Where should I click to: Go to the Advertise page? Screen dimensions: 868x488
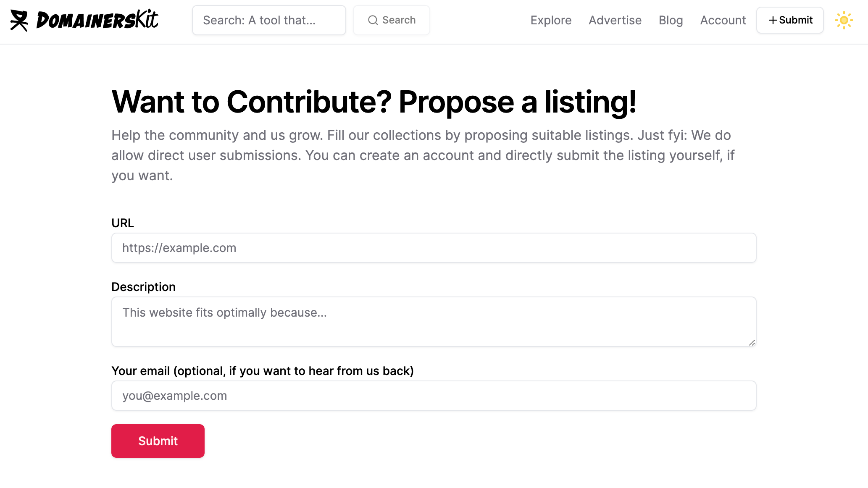pyautogui.click(x=615, y=20)
